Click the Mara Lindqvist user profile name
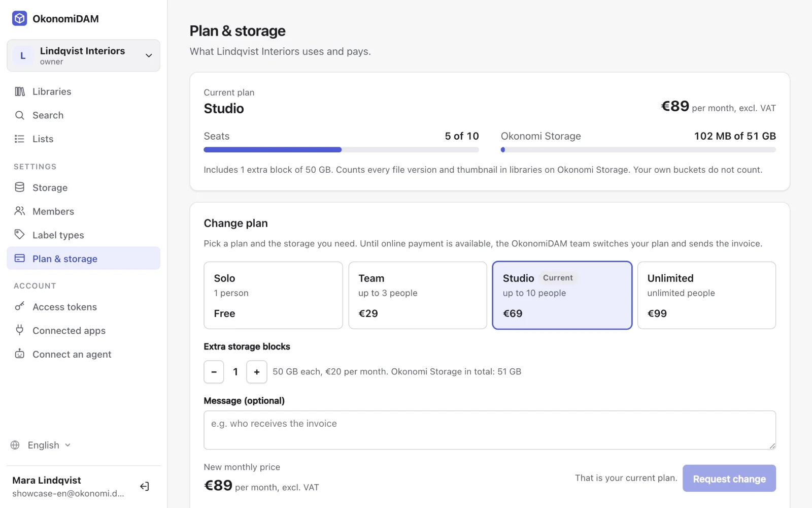 47,480
